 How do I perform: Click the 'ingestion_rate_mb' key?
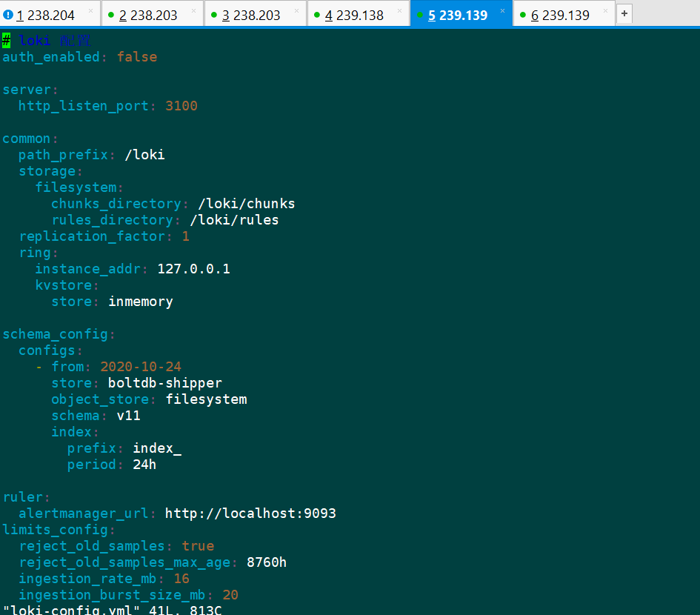coord(87,579)
